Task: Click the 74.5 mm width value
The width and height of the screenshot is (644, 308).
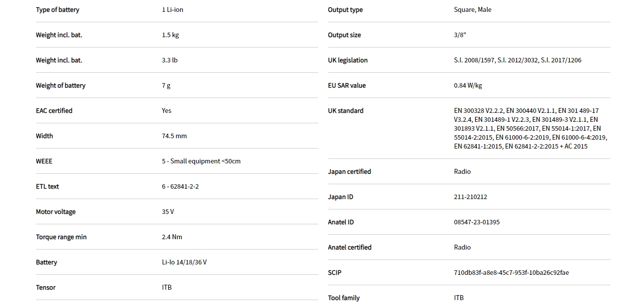Action: [174, 136]
